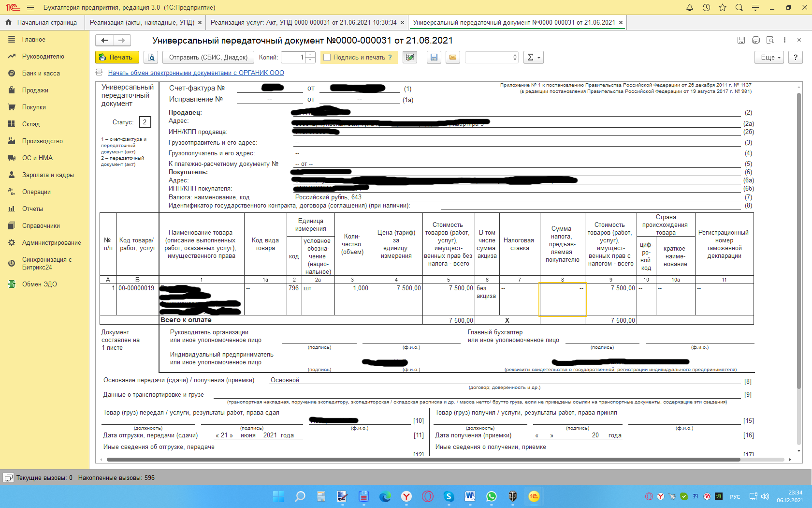Screen dimensions: 812x508
Task: Click the current calls status bar icon
Action: 8,478
